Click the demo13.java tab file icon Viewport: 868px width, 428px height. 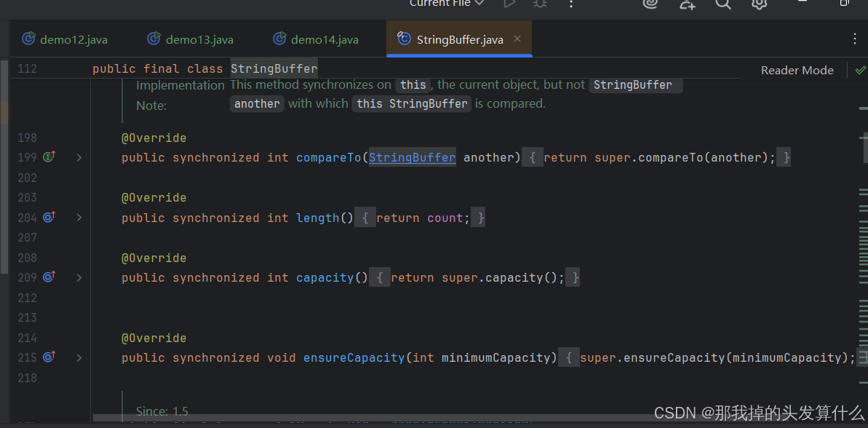154,39
